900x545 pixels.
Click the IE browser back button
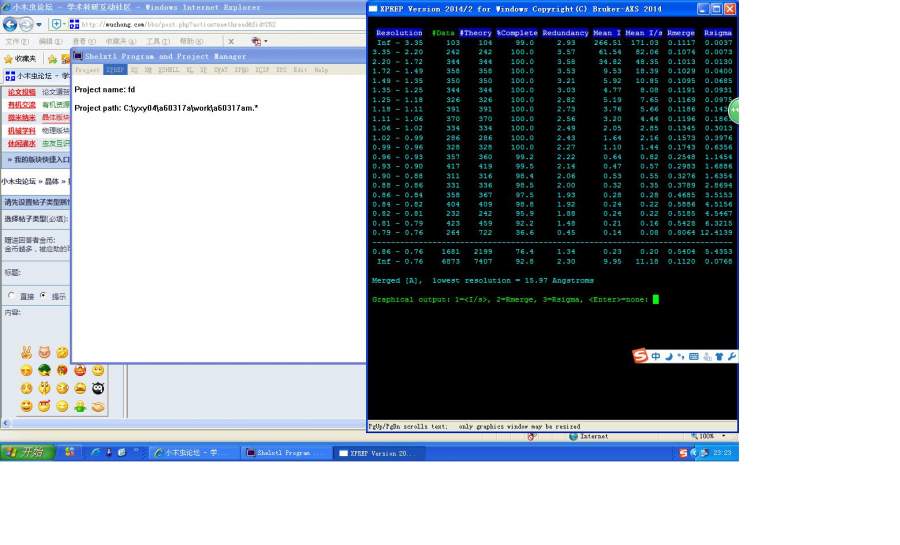[x=10, y=24]
